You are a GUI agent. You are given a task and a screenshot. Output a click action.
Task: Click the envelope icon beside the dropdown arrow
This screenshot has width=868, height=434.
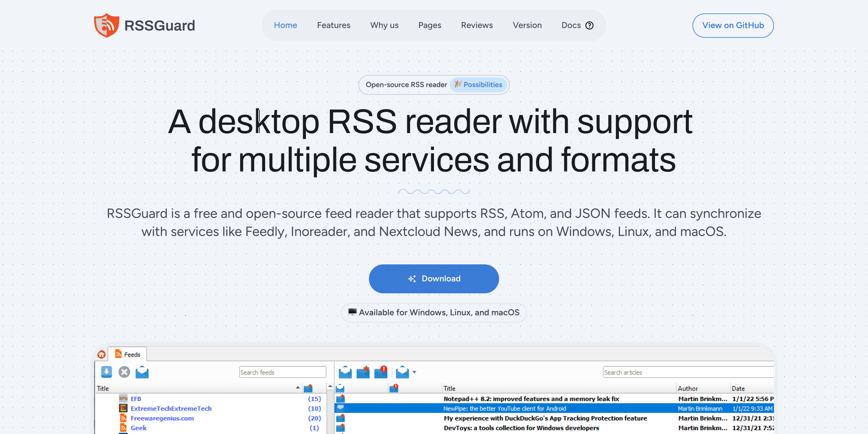tap(402, 372)
